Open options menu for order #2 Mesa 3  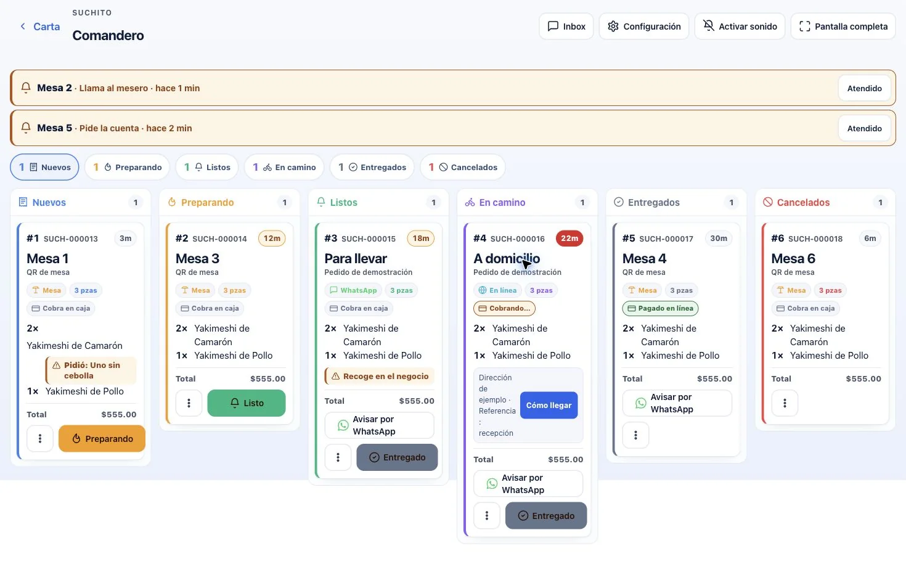click(x=189, y=403)
